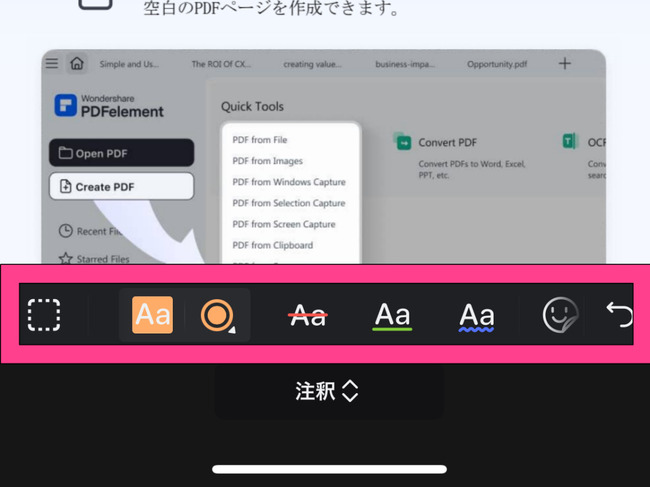Open the hamburger menu icon
Image resolution: width=650 pixels, height=487 pixels.
(x=52, y=63)
